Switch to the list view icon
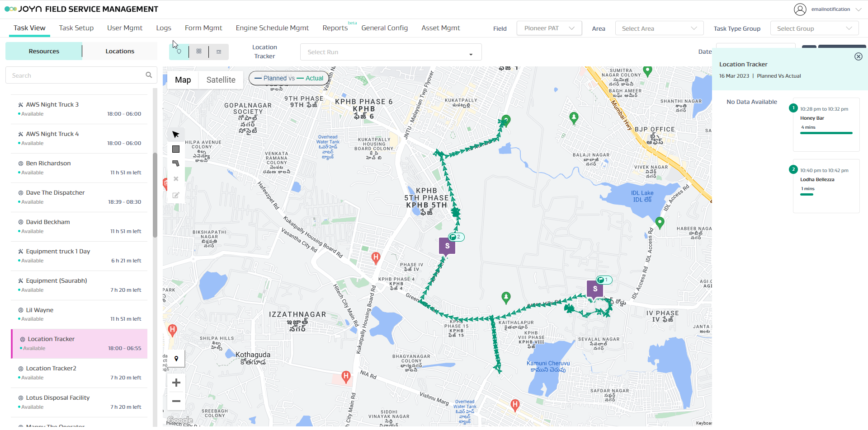 point(219,51)
